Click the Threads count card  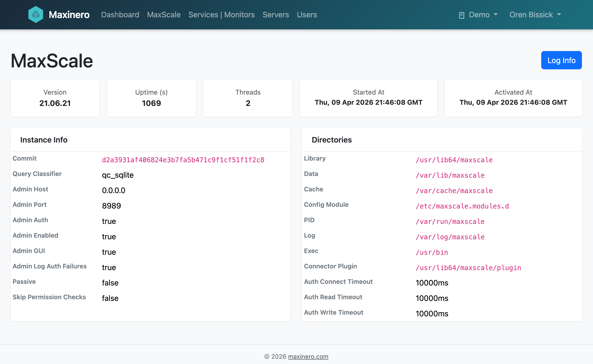pyautogui.click(x=248, y=98)
